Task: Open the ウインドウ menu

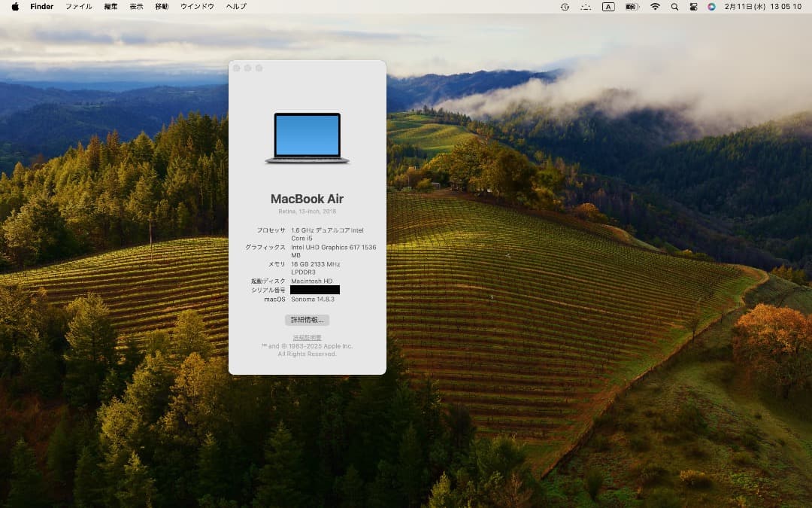Action: [x=197, y=6]
